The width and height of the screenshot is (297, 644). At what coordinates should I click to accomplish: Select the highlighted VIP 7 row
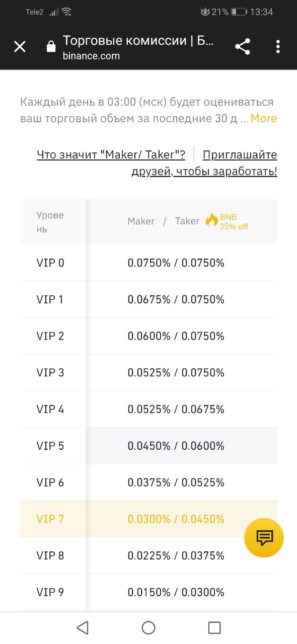pos(148,519)
